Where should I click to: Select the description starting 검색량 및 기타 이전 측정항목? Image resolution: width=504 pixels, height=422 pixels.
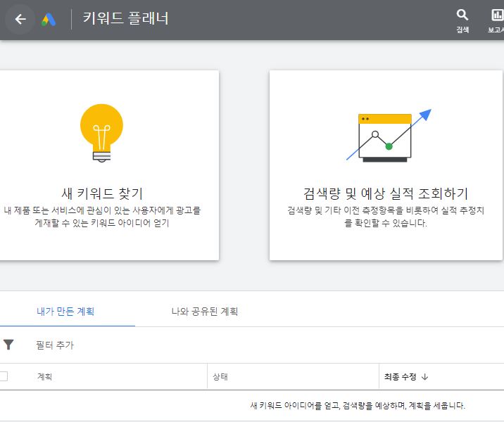[x=386, y=217]
